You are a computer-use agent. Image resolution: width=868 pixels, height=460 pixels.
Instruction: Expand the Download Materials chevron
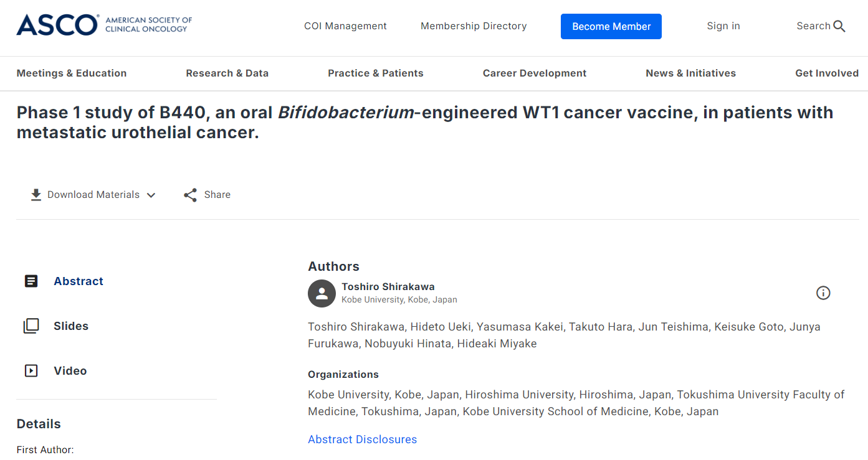pyautogui.click(x=151, y=195)
